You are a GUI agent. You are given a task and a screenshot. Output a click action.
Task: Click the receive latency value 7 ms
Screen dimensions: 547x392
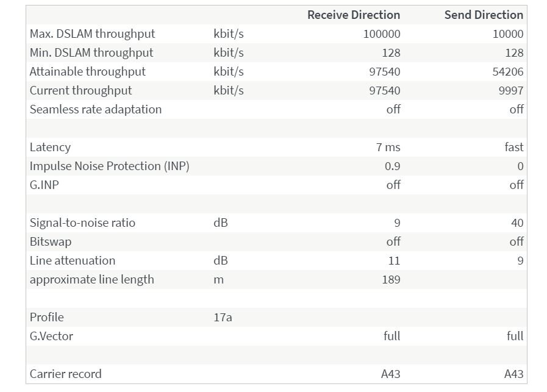coord(388,148)
